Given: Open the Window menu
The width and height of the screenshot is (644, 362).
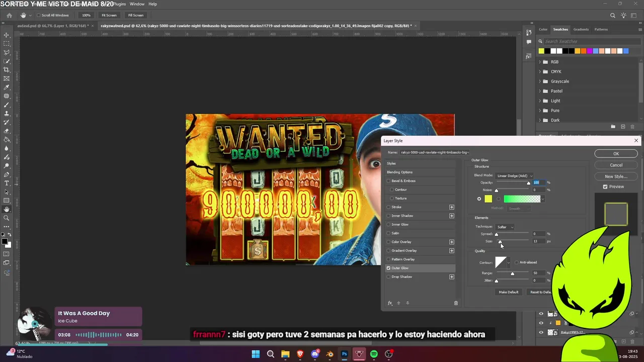Looking at the screenshot, I should [137, 4].
